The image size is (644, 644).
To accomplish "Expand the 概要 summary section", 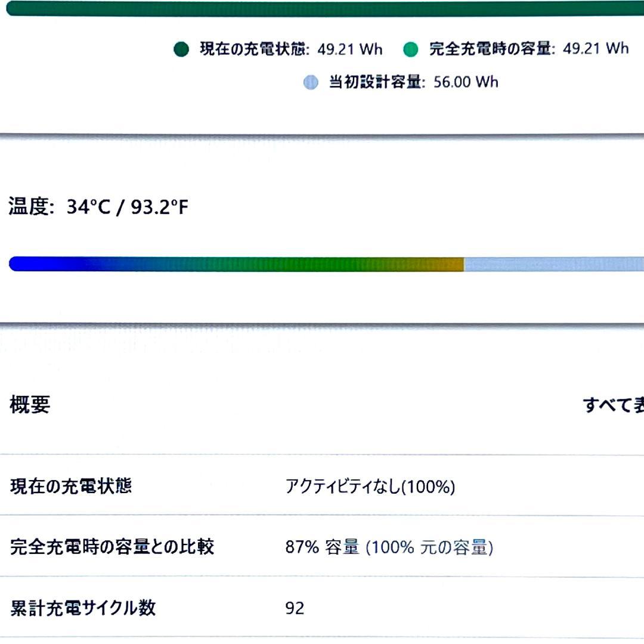I will (29, 403).
